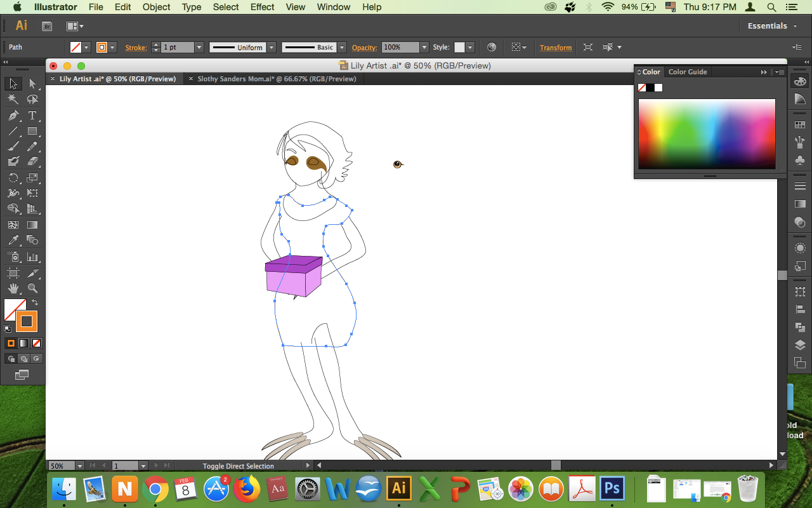Select the Hand tool
Viewport: 812px width, 508px height.
click(13, 288)
